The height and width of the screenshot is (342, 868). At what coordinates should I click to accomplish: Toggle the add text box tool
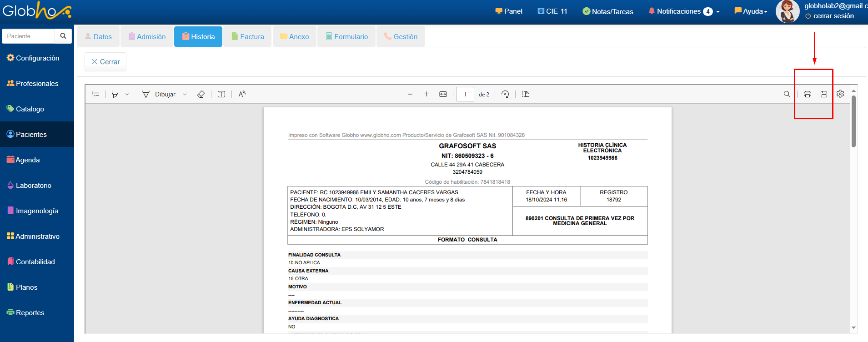tap(221, 94)
